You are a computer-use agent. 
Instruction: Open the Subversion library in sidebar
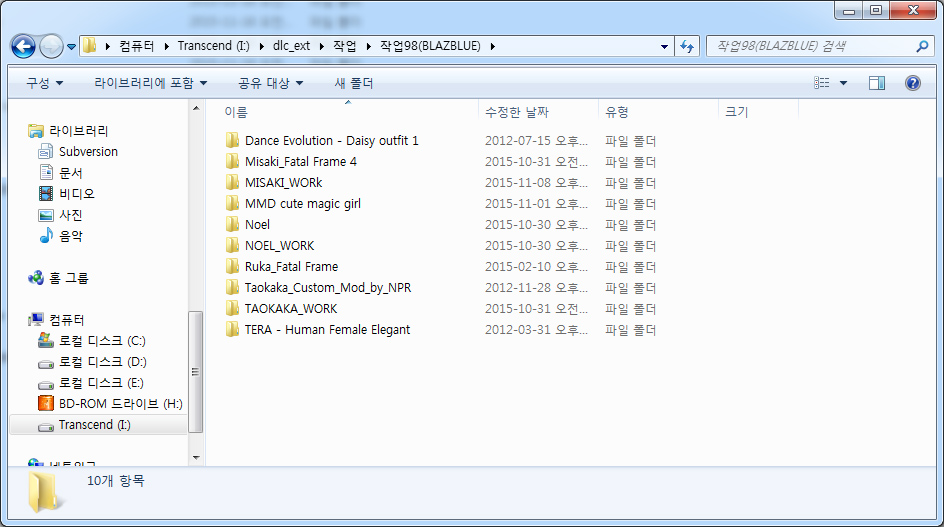pyautogui.click(x=88, y=152)
